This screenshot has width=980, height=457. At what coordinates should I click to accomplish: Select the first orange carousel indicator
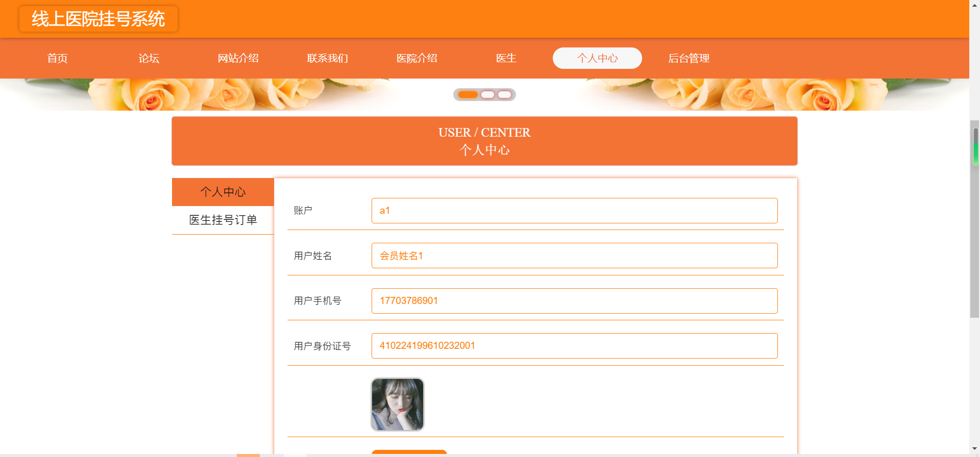468,94
